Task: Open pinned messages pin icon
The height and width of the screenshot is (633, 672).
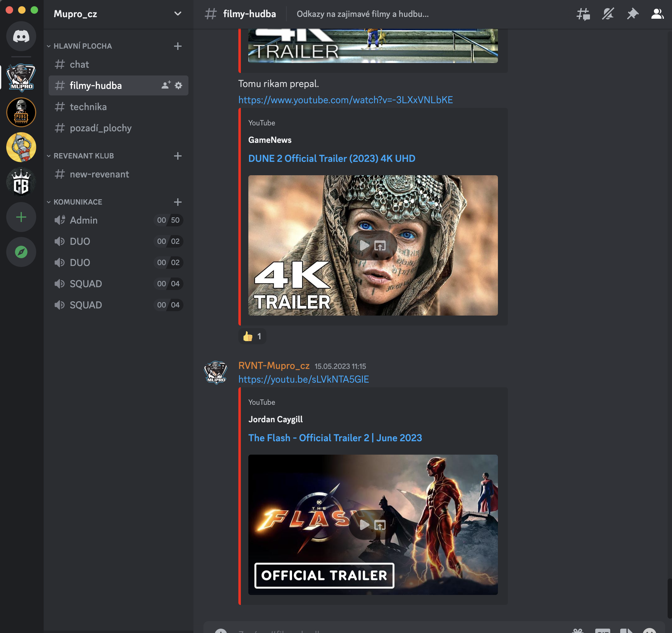Action: [x=632, y=14]
